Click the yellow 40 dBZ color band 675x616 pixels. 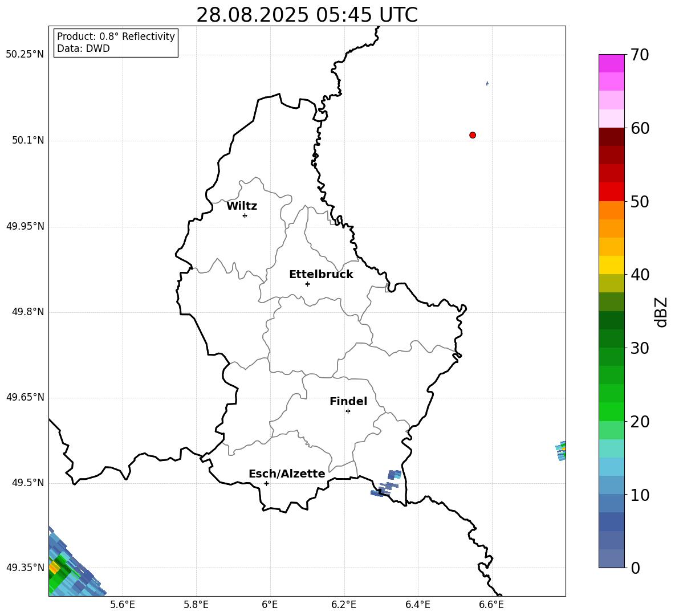[611, 265]
